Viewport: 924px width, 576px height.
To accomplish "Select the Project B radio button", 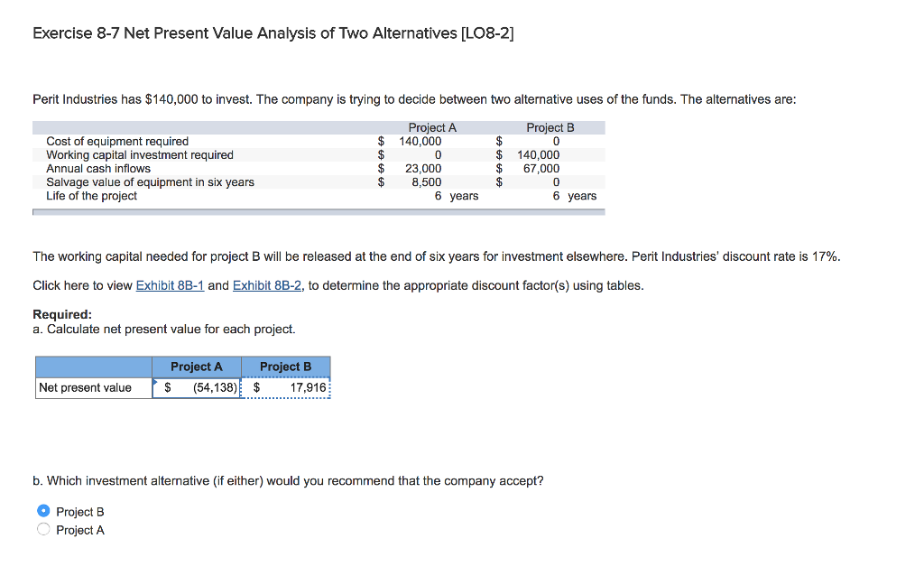I will [43, 511].
